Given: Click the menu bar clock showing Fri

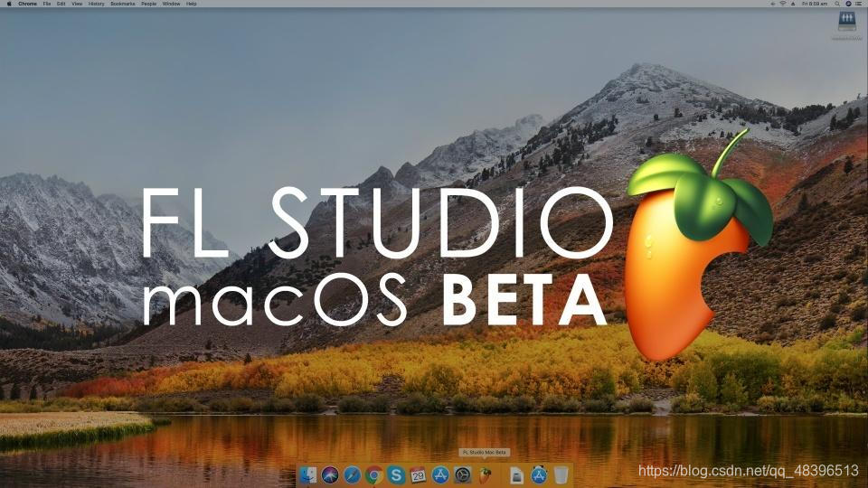Looking at the screenshot, I should (x=815, y=4).
